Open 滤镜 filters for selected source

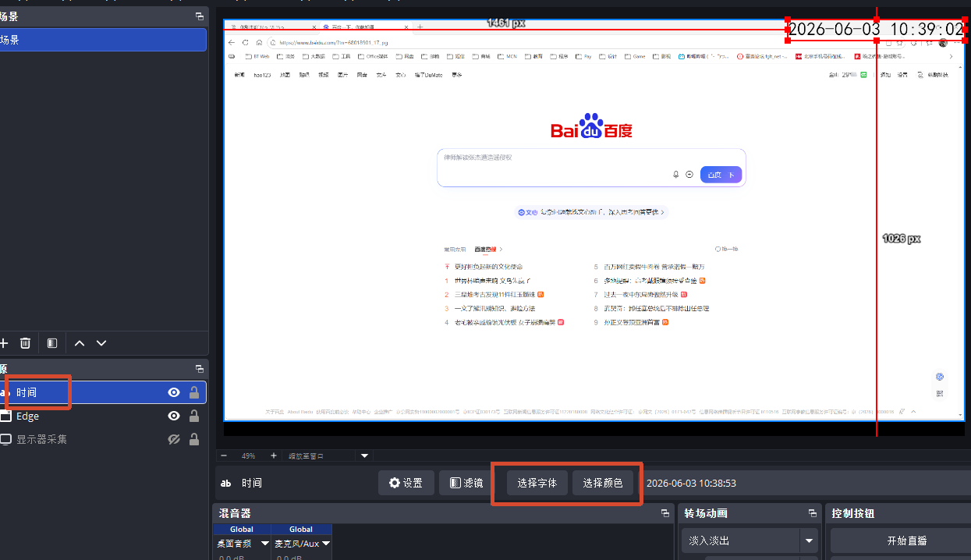coord(466,484)
